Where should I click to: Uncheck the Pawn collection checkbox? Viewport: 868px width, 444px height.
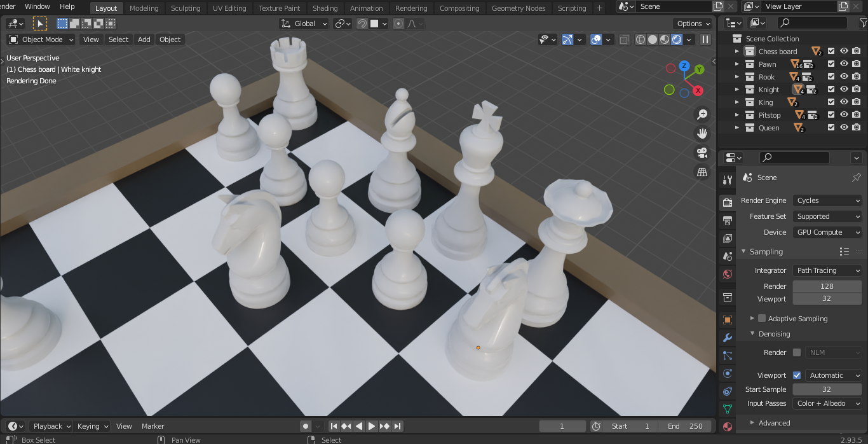(x=831, y=64)
